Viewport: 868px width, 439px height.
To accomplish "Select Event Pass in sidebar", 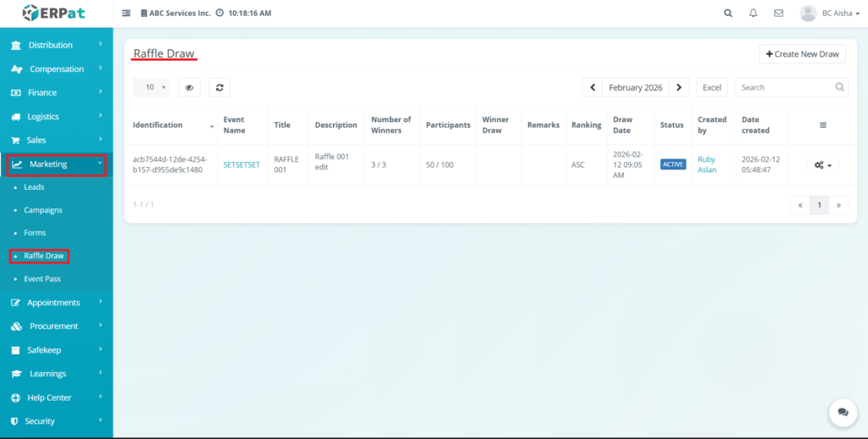I will [x=42, y=279].
